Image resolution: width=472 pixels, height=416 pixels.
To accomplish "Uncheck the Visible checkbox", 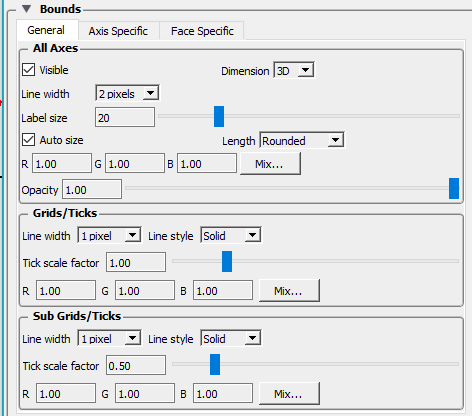I will pos(28,70).
